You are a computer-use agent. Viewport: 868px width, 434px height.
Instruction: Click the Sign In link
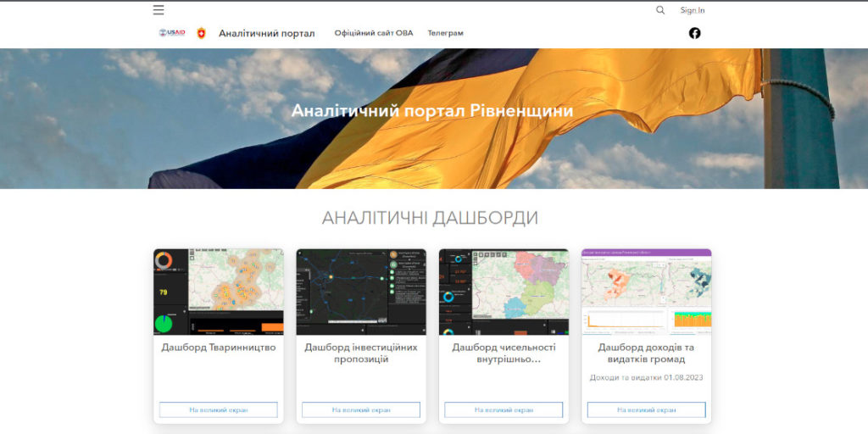pyautogui.click(x=692, y=10)
